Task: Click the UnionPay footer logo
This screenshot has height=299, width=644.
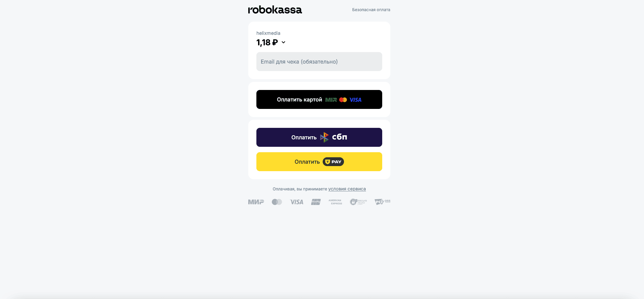Action: (316, 202)
